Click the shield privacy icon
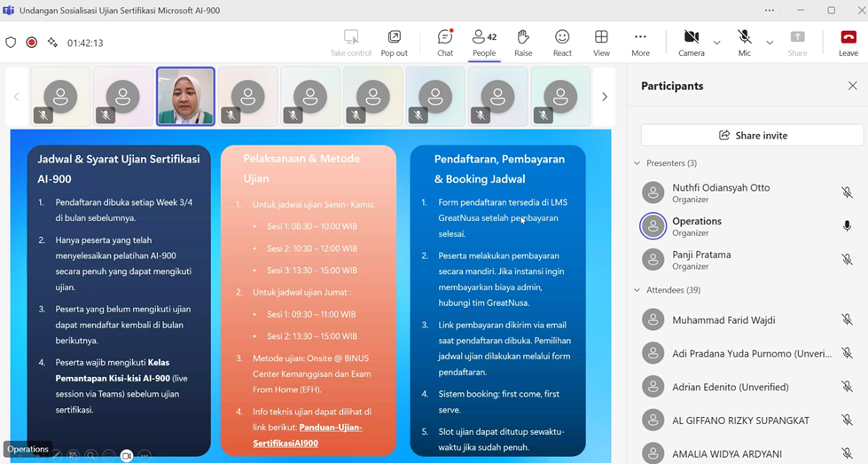 coord(11,42)
